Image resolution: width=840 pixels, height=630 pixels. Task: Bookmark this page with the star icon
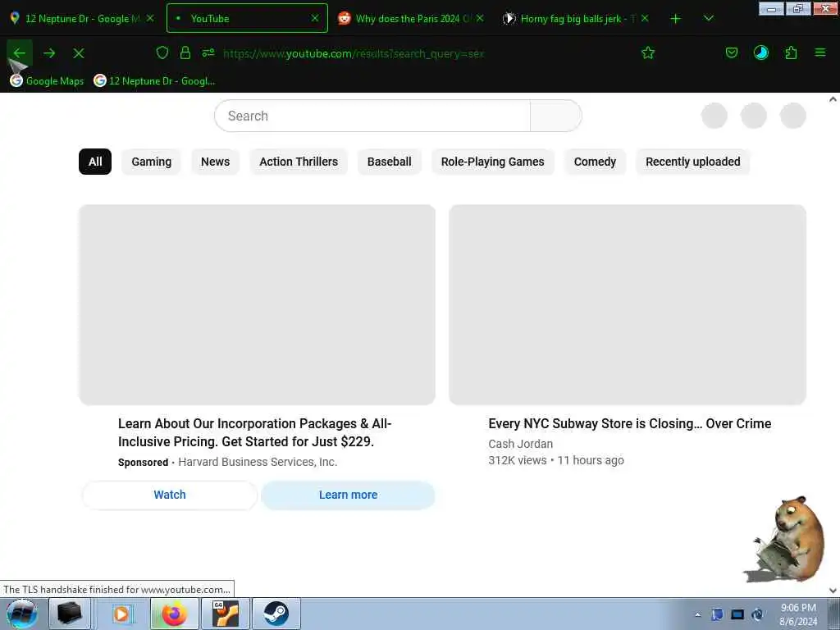[648, 52]
